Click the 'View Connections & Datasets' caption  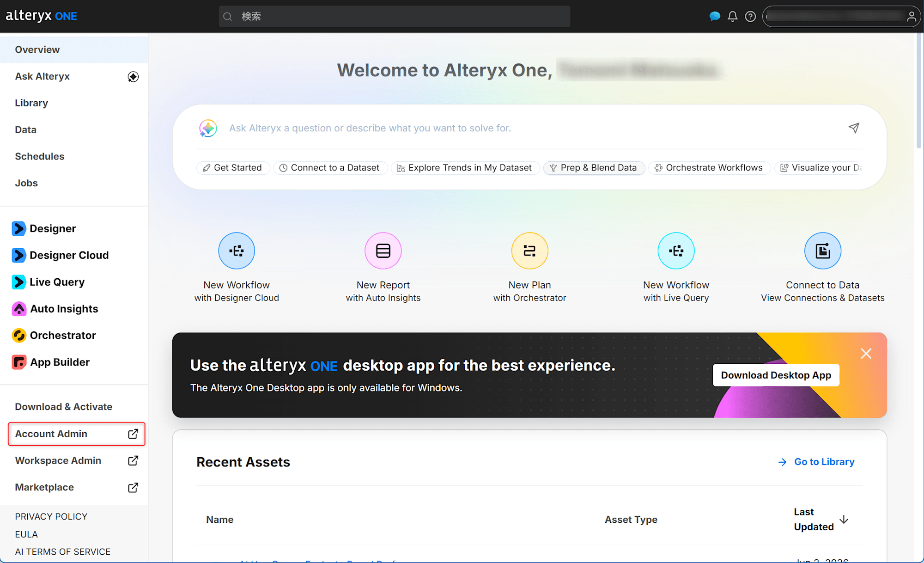[823, 298]
